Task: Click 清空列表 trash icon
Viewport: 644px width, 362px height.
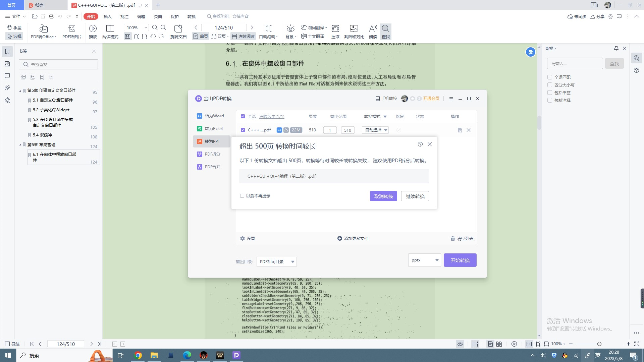Action: tap(462, 238)
